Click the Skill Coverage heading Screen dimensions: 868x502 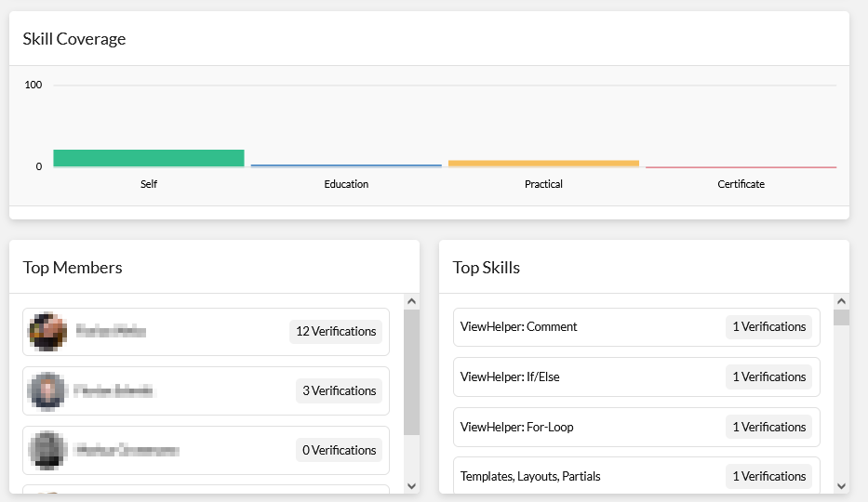coord(74,39)
